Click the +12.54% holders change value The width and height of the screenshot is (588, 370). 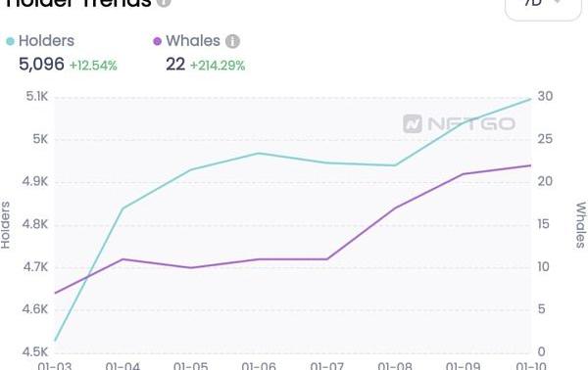(x=93, y=66)
